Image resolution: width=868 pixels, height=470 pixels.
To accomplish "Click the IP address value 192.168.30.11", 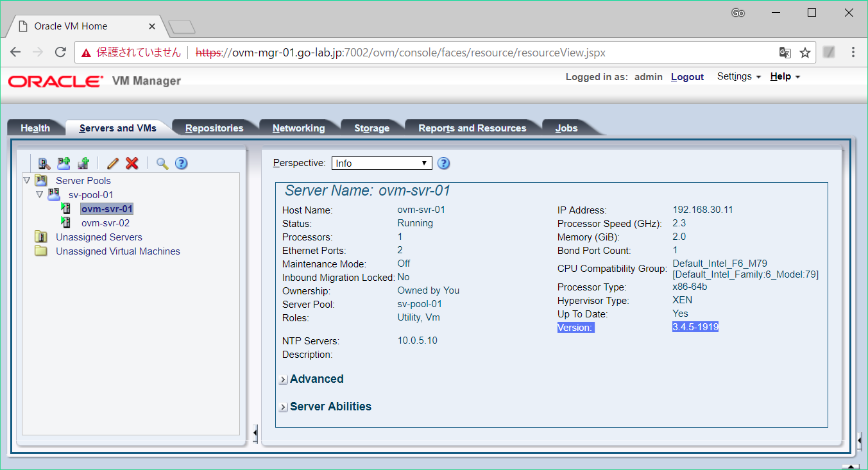I will pos(702,210).
